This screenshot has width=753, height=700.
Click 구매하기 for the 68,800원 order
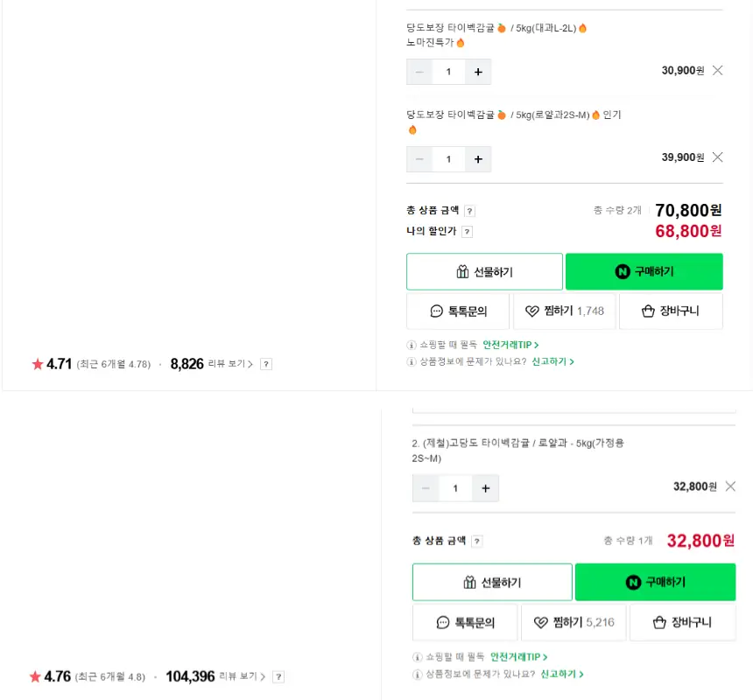[644, 272]
